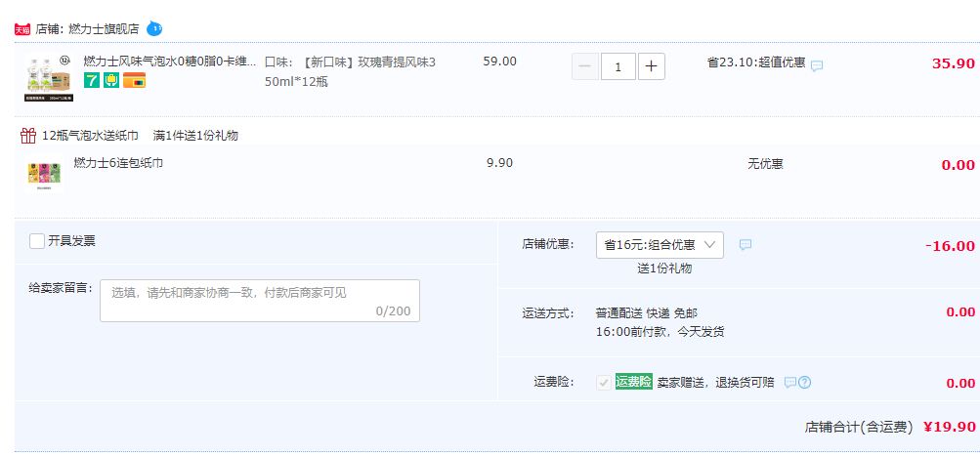This screenshot has height=455, width=980.
Task: Open the 省16元:组合优惠 dropdown
Action: click(660, 245)
